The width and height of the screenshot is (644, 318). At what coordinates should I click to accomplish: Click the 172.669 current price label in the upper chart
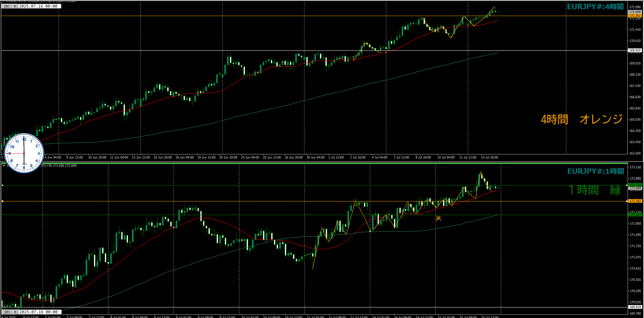point(635,12)
